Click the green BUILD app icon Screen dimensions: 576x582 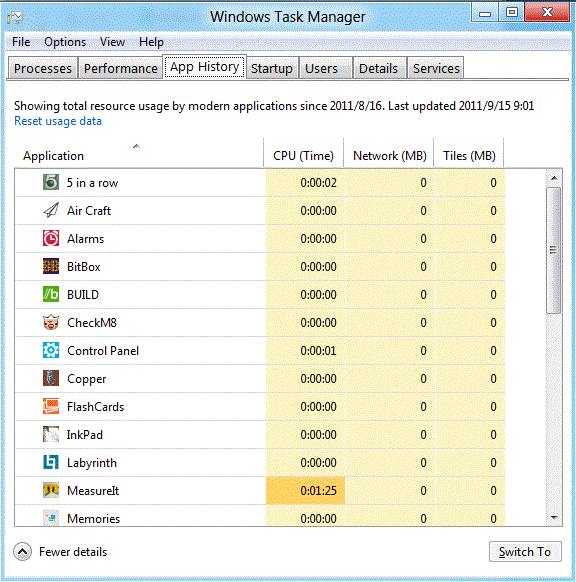click(51, 294)
